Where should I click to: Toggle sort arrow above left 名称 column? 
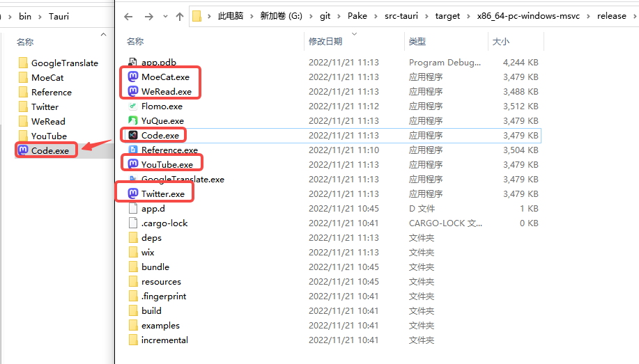[104, 35]
